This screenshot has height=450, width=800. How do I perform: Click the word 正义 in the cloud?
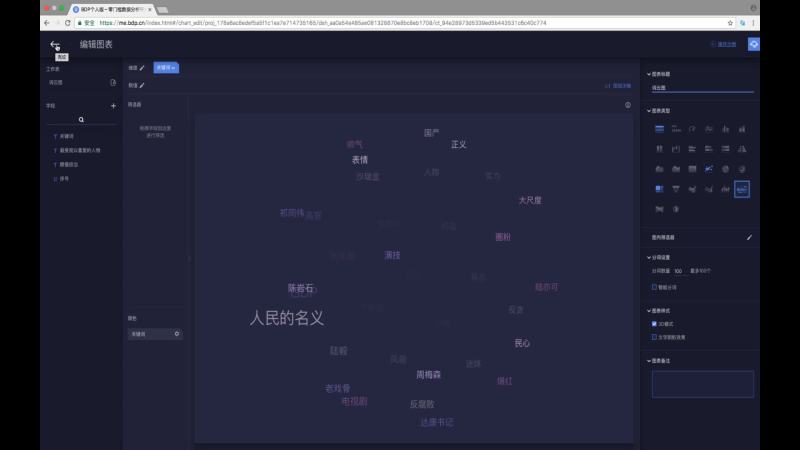tap(459, 144)
